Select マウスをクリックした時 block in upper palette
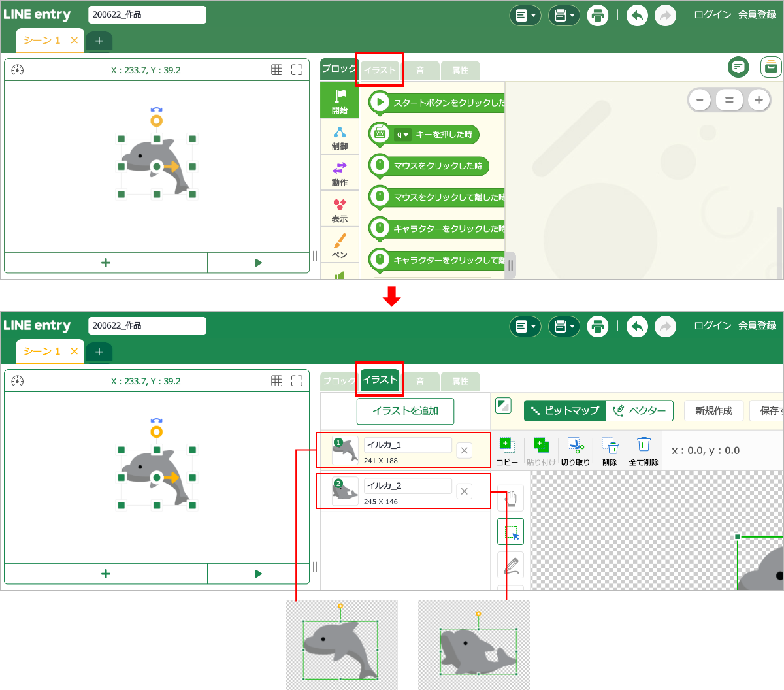 tap(429, 166)
